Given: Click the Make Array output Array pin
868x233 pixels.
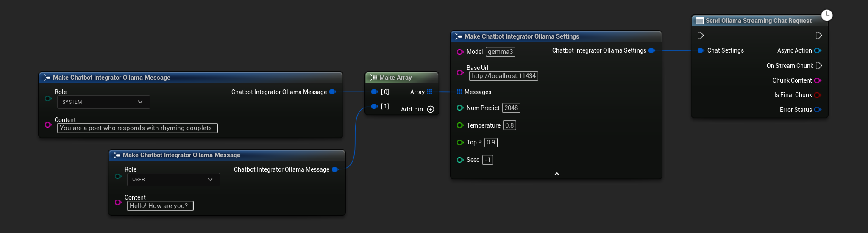Looking at the screenshot, I should (430, 92).
